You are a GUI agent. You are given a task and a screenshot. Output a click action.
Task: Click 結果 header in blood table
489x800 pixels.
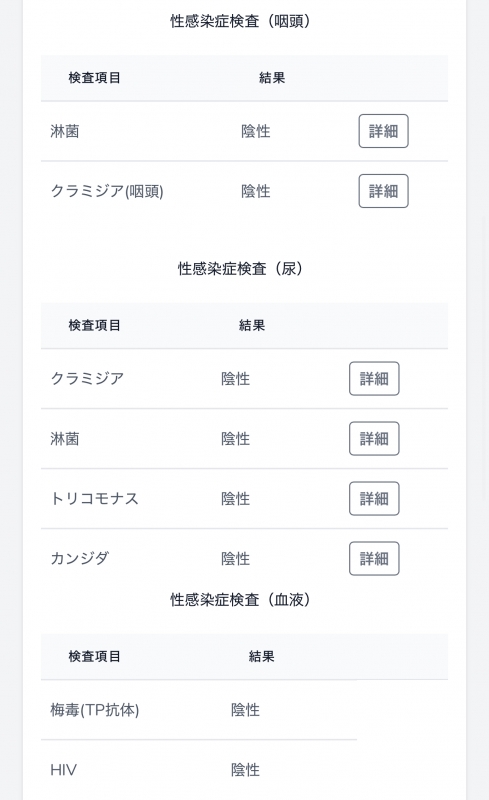[261, 657]
